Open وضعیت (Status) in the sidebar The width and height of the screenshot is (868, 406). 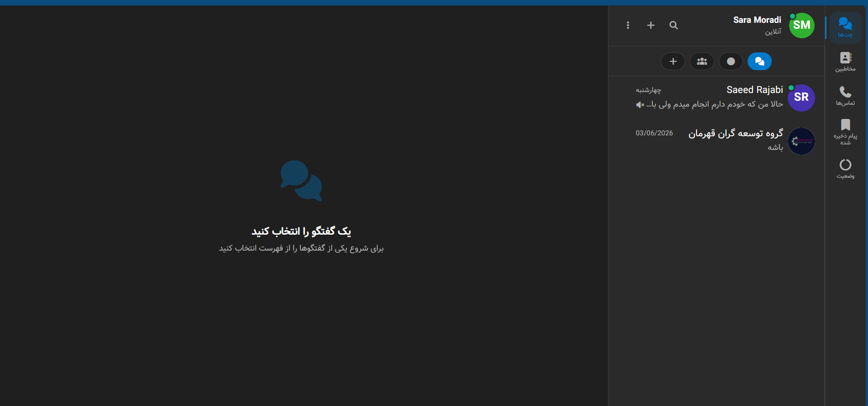845,169
